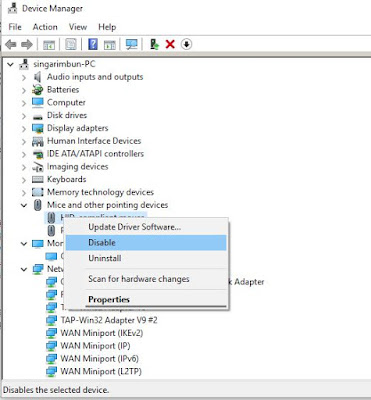Click the Disk drives category icon
This screenshot has height=400, width=371.
pos(38,116)
